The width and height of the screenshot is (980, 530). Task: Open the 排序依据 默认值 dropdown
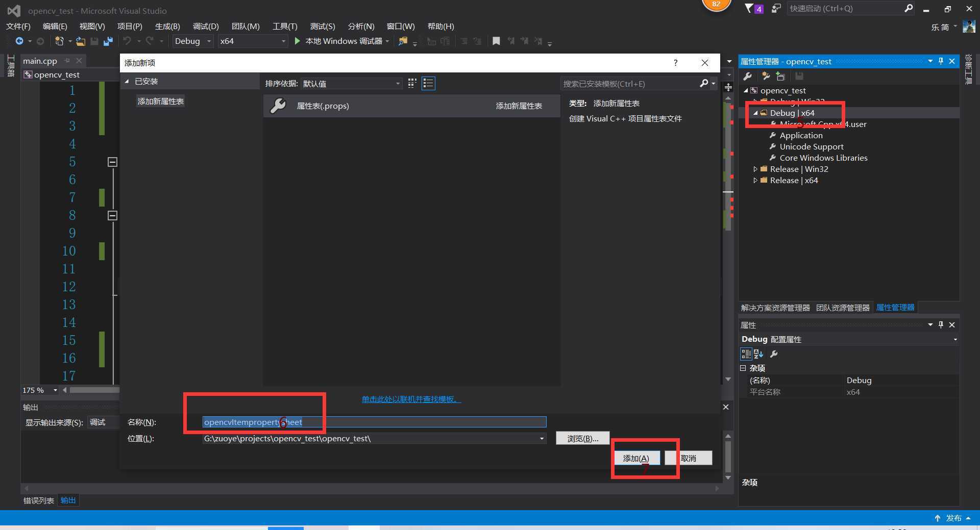[351, 83]
